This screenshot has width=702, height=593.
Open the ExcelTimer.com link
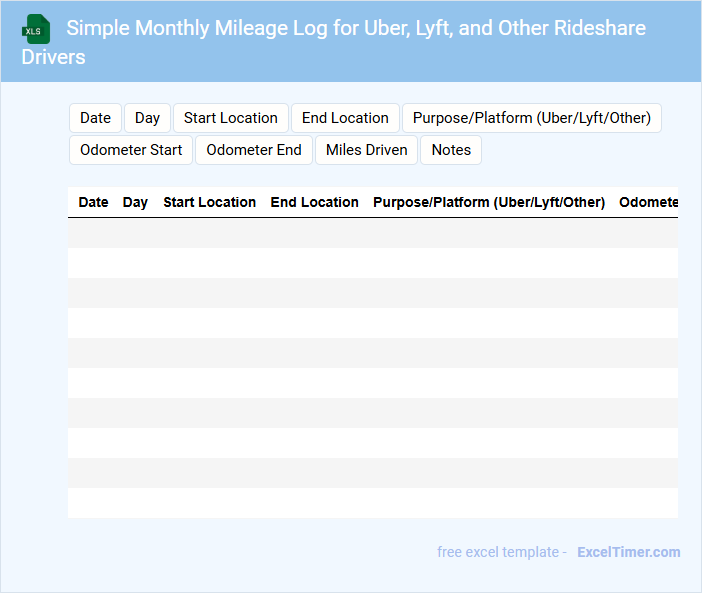pos(628,552)
